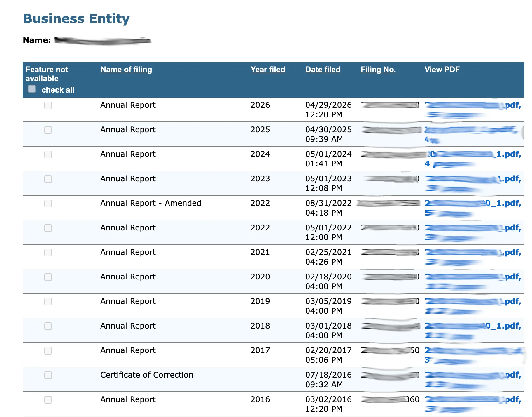Select the Certificate of Correction checkbox
This screenshot has width=532, height=417.
coord(48,375)
